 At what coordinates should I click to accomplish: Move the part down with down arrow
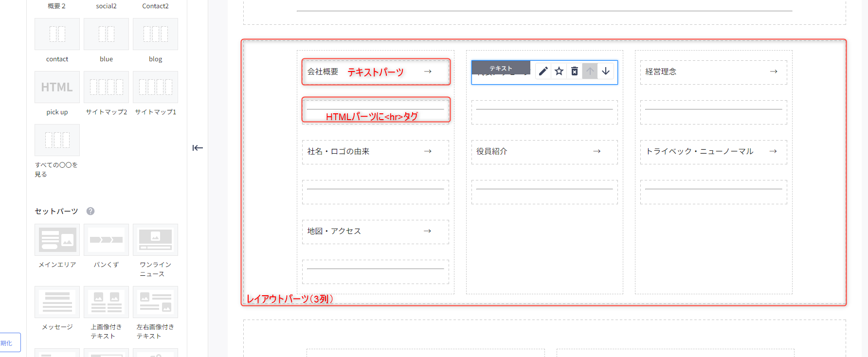(x=606, y=71)
